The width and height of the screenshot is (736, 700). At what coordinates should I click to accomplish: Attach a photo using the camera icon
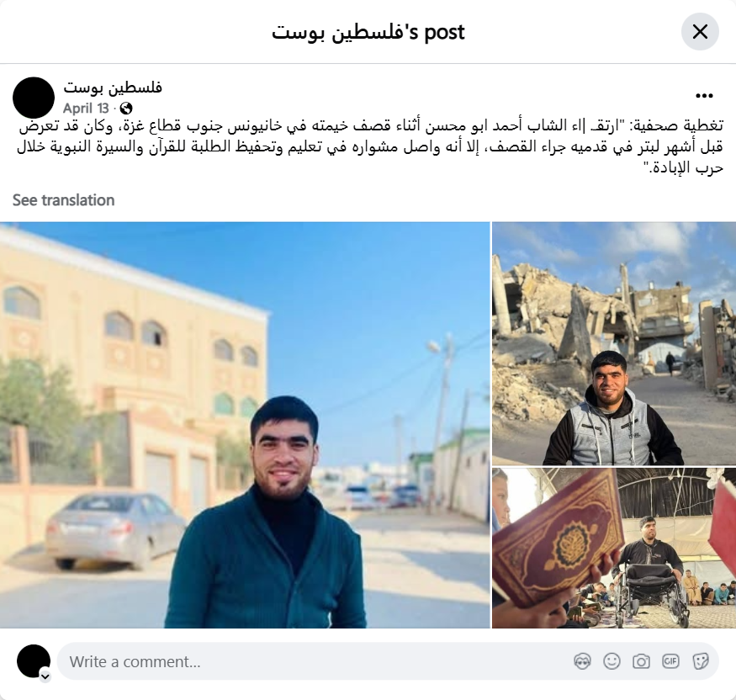(x=641, y=661)
